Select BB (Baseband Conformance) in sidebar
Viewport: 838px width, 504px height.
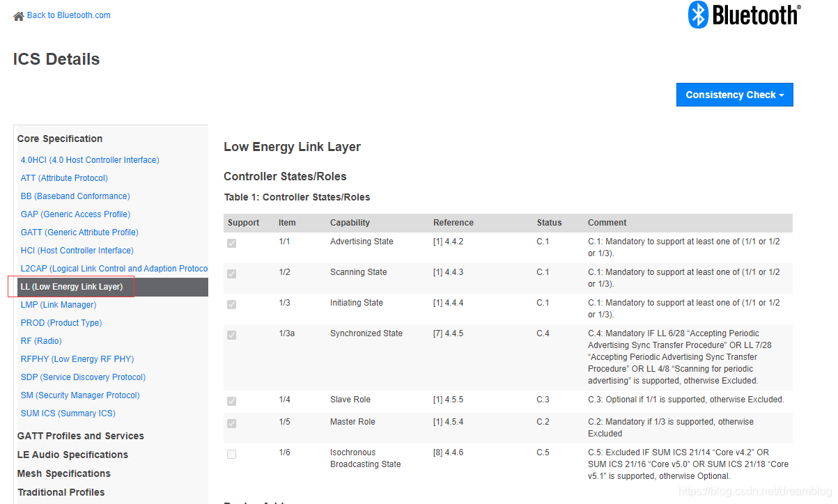point(75,196)
